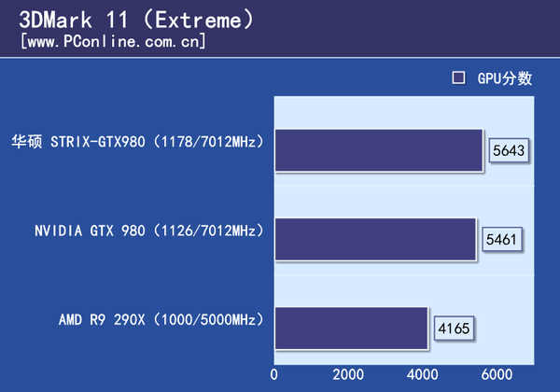The height and width of the screenshot is (392, 560).
Task: Select the AMD R9 290X (1000/5000MHz) label
Action: click(x=161, y=319)
